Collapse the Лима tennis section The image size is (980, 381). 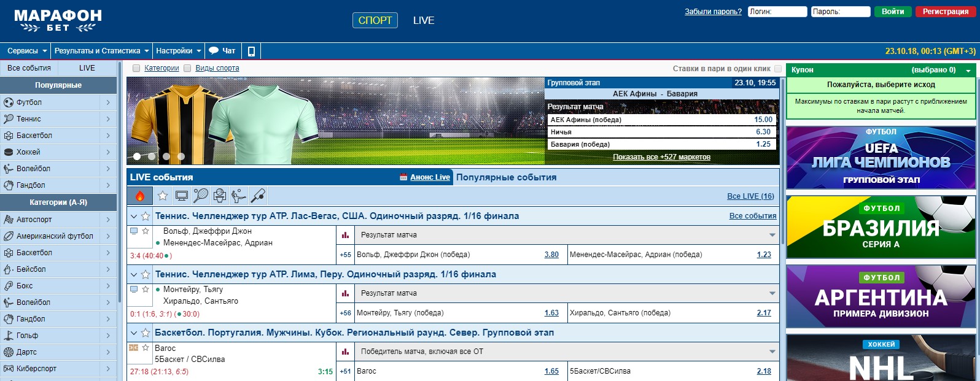pyautogui.click(x=134, y=274)
